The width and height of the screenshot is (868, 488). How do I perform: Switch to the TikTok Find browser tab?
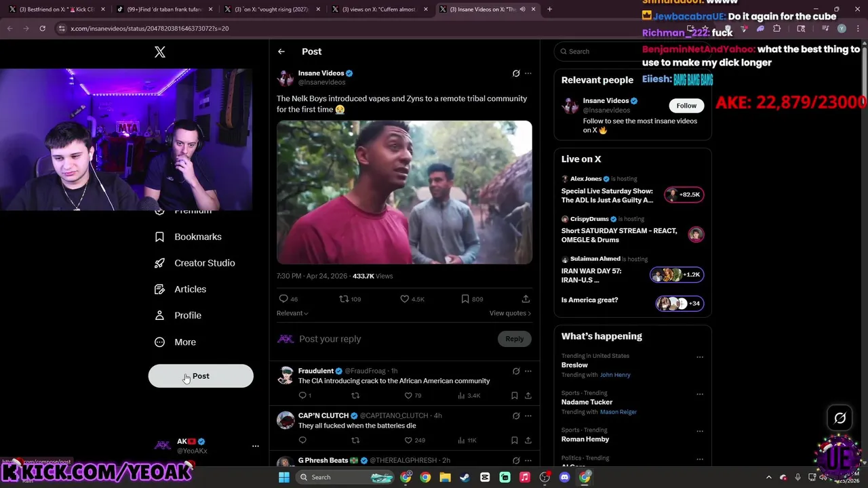[x=163, y=9]
